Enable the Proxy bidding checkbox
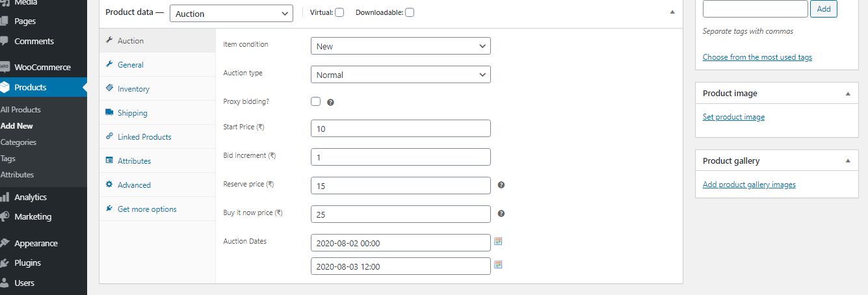 316,101
